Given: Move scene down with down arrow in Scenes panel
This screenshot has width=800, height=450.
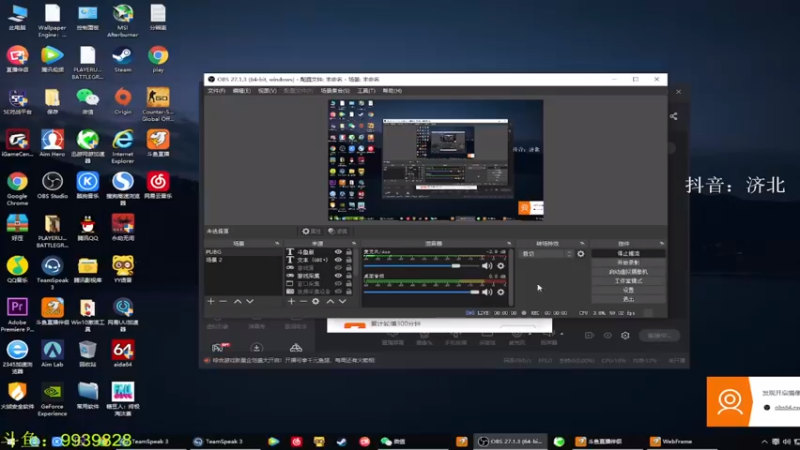Looking at the screenshot, I should (249, 302).
